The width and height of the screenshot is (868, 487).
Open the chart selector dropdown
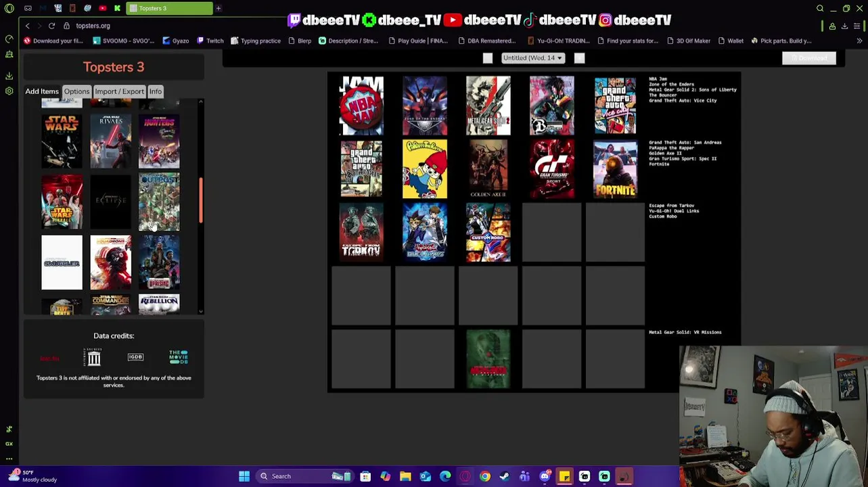[532, 57]
